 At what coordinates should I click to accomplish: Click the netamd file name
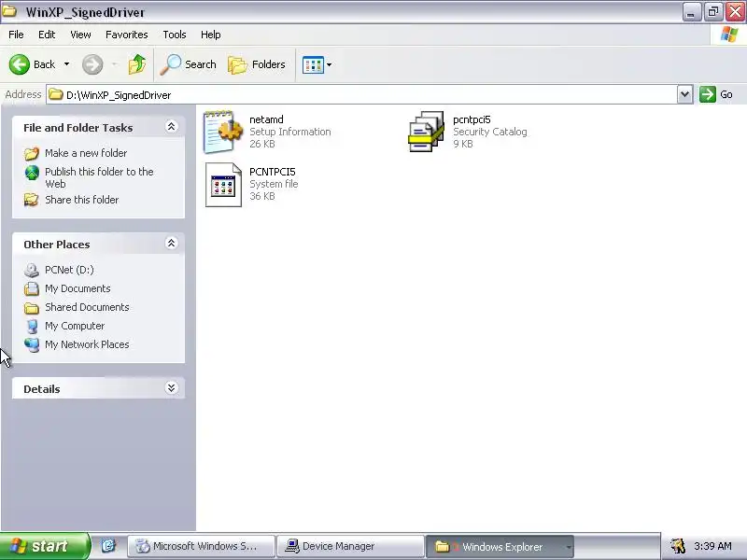coord(266,119)
